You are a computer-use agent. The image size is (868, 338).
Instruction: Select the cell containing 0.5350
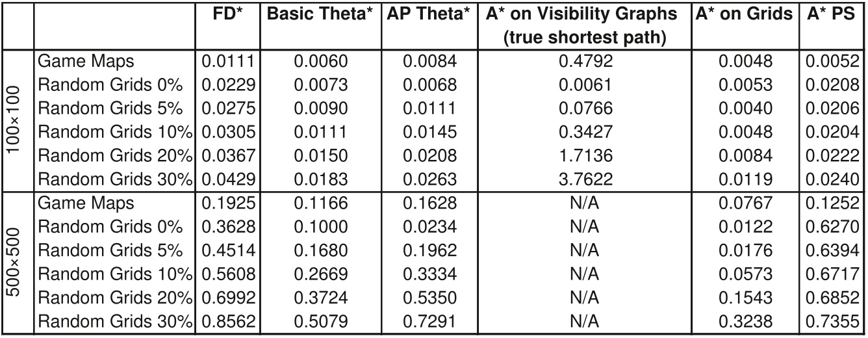(x=428, y=297)
